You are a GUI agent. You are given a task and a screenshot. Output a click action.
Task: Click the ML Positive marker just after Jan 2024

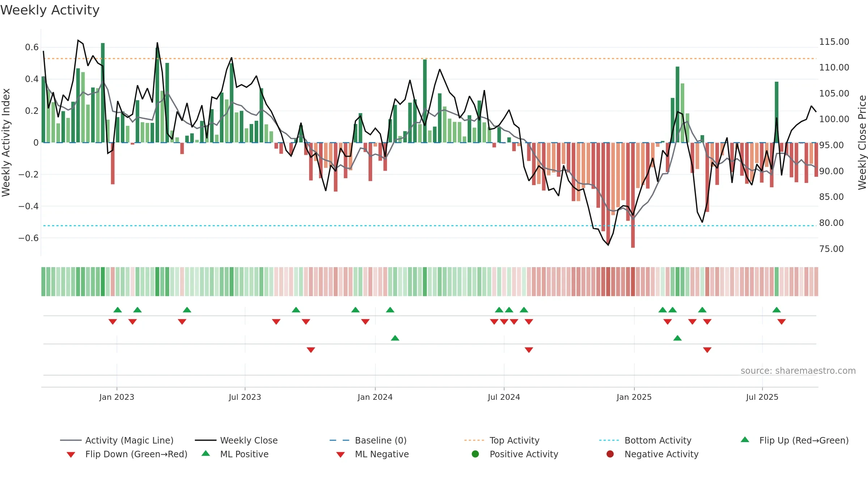click(x=395, y=338)
